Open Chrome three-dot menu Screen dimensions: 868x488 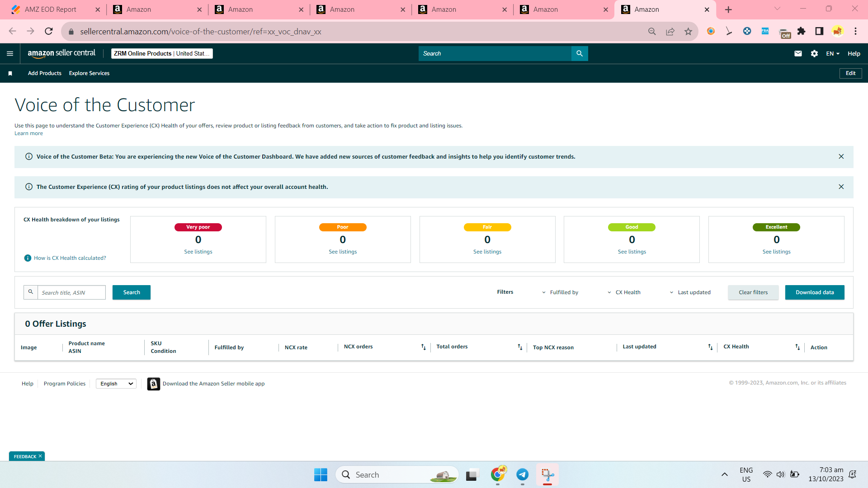pyautogui.click(x=855, y=31)
